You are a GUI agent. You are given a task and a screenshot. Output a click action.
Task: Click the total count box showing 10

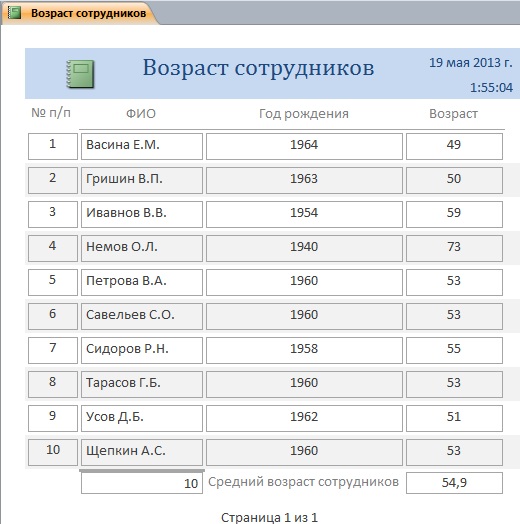tap(142, 483)
